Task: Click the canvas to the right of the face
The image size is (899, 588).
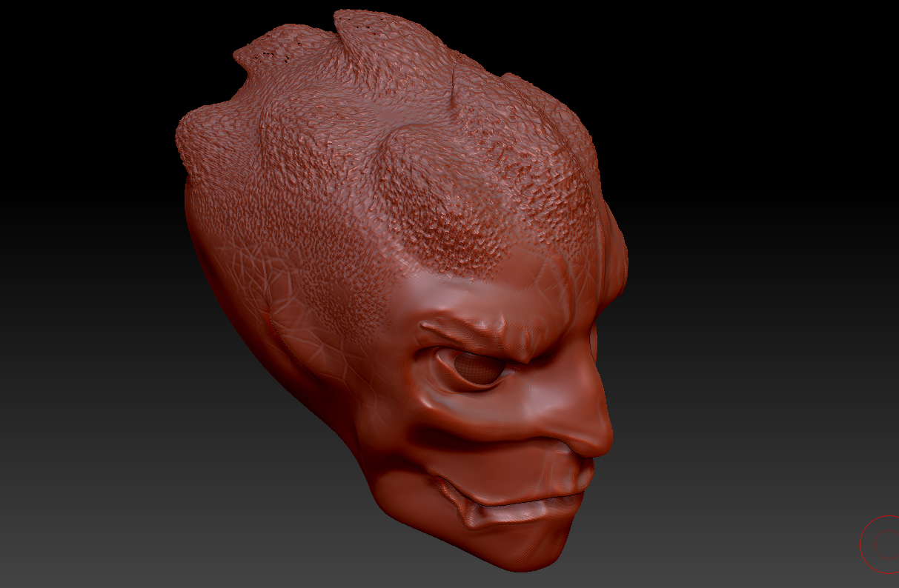Action: [x=741, y=296]
